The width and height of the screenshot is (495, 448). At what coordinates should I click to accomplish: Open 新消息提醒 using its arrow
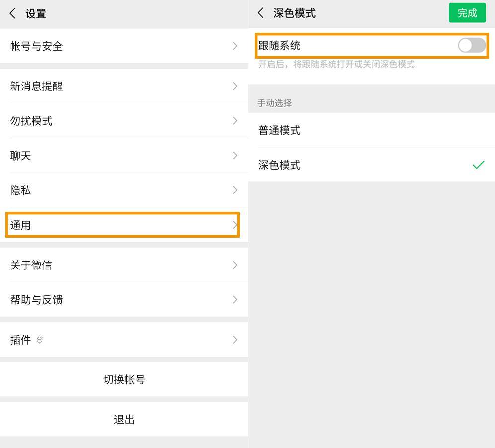click(x=235, y=86)
